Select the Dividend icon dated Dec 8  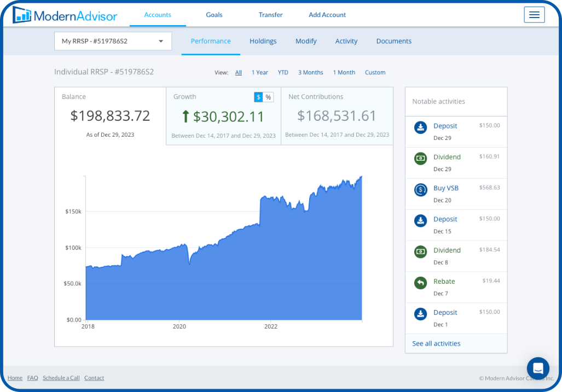pyautogui.click(x=420, y=251)
